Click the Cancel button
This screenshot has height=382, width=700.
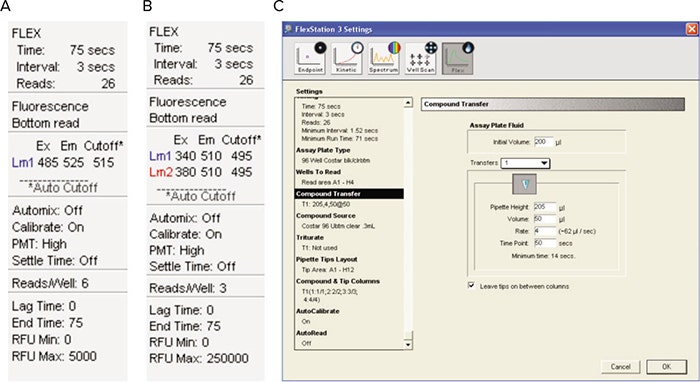621,367
